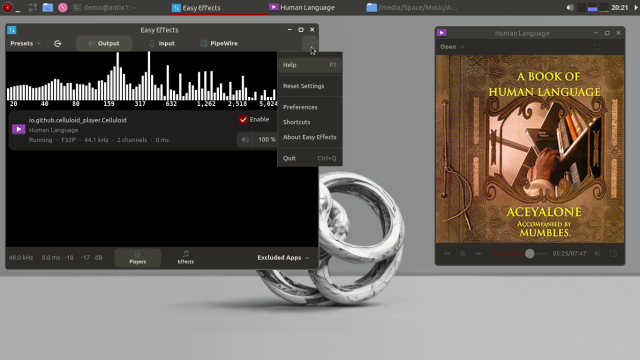Click the playback seek slider handle
The height and width of the screenshot is (360, 640).
(x=529, y=253)
